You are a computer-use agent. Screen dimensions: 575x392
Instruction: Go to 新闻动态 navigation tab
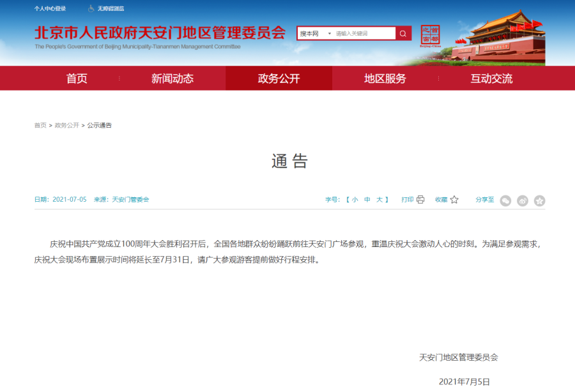[172, 79]
